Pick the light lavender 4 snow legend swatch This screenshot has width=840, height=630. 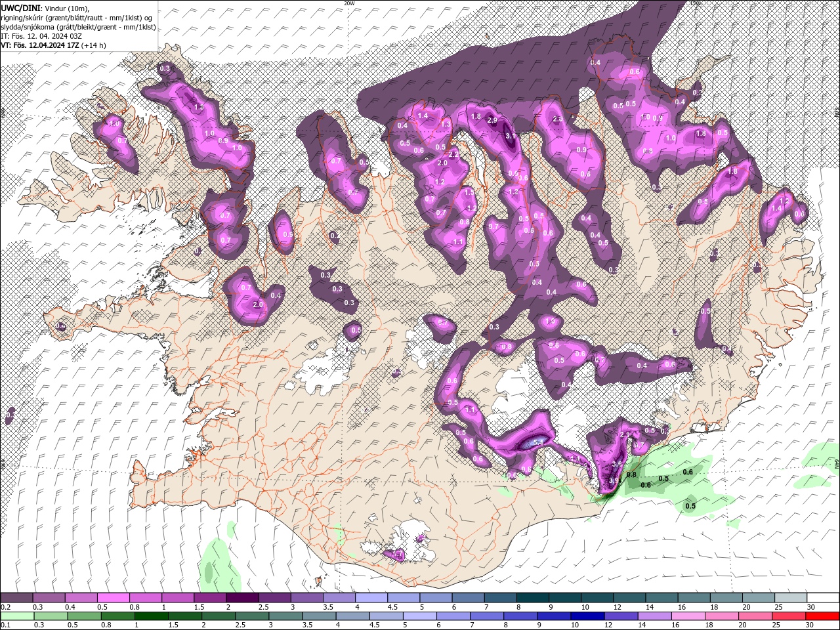[371, 598]
